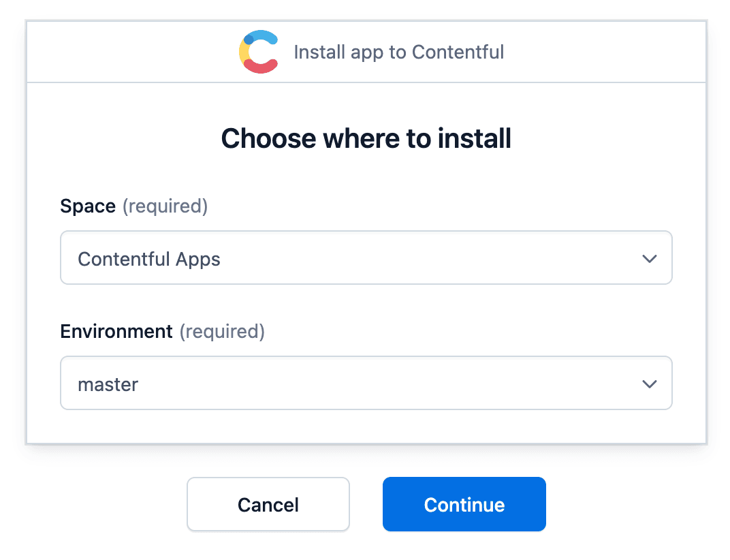730x560 pixels.
Task: Click the blue arc of the Contentful logo
Action: (x=264, y=35)
